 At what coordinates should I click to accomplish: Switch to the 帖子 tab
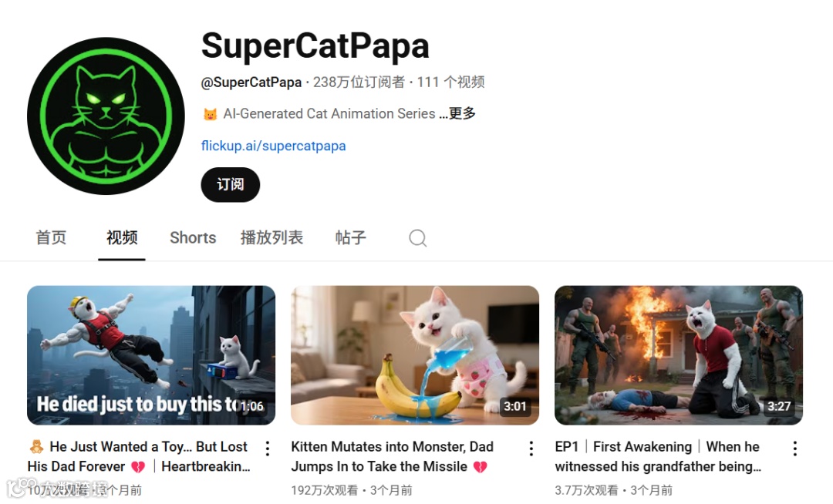pos(351,237)
